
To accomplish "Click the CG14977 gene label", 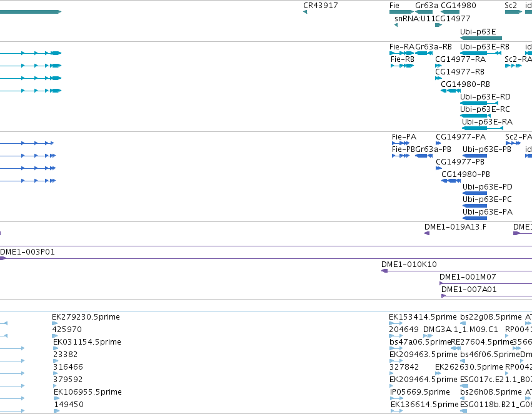I will tap(453, 19).
